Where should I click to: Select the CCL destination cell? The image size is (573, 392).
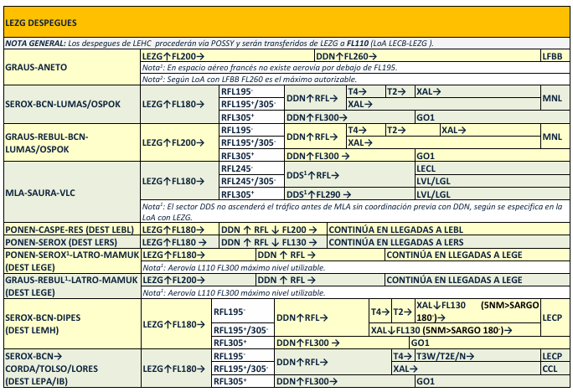point(550,368)
